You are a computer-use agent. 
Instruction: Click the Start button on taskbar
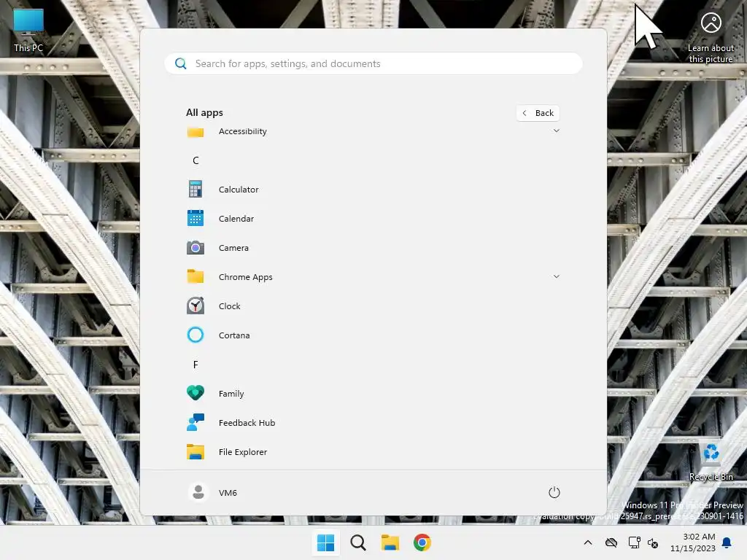point(326,542)
